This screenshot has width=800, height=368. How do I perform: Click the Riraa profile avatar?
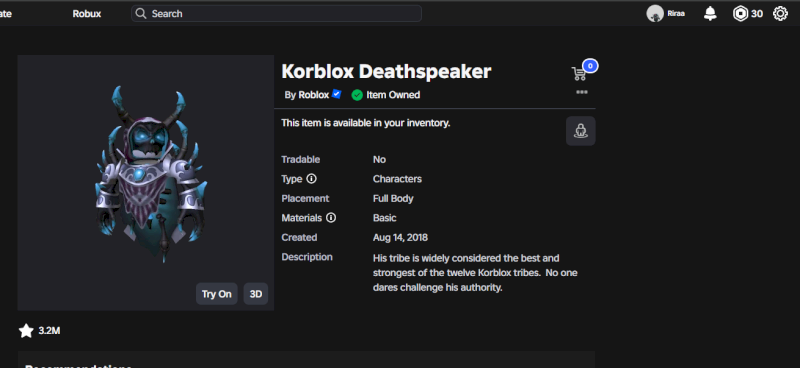point(655,14)
